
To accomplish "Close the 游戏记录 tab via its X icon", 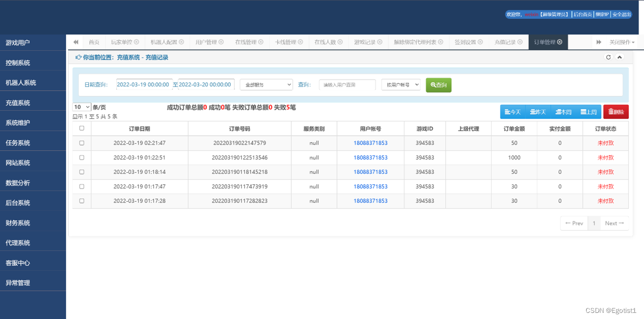I will [380, 42].
